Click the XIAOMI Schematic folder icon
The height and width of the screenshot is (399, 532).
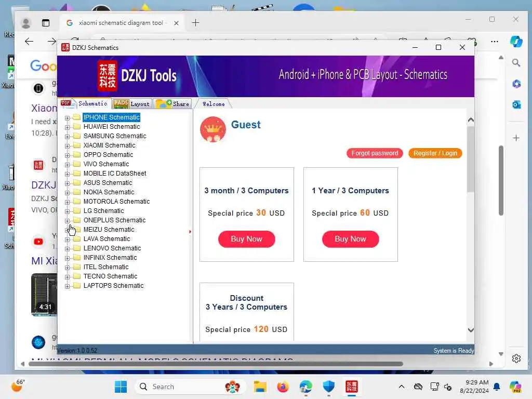77,145
